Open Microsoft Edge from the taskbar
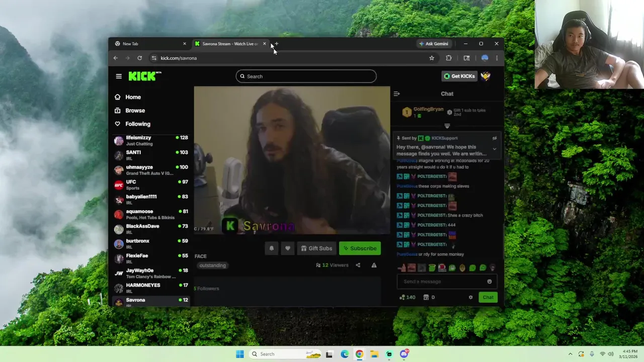Viewport: 644px width, 362px height. (345, 354)
